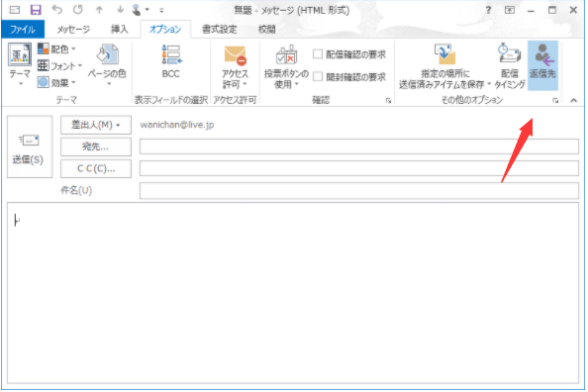Click the CC(C) button
The width and height of the screenshot is (588, 392).
[x=96, y=169]
